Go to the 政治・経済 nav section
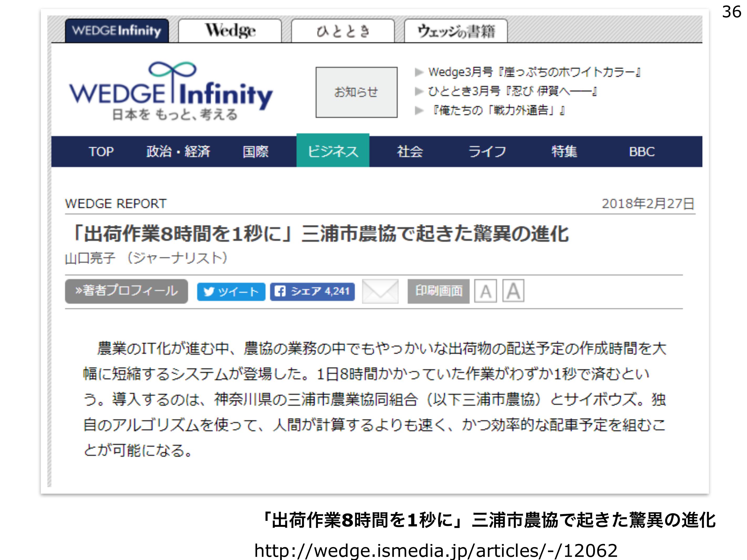Viewport: 747px width, 560px height. tap(178, 152)
